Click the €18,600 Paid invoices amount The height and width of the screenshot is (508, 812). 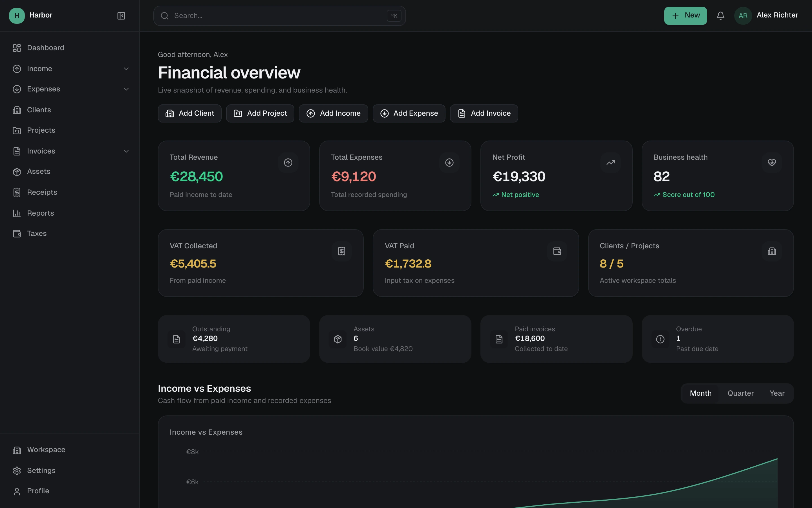[529, 339]
